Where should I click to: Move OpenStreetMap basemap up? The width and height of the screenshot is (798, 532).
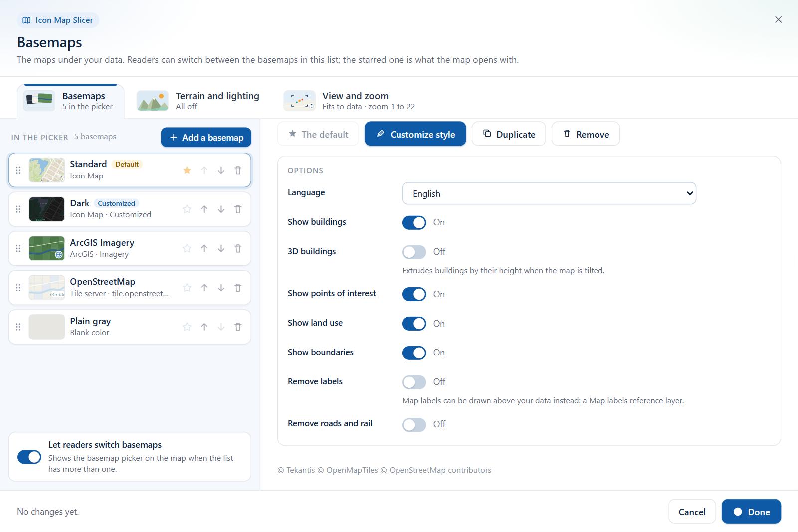204,288
